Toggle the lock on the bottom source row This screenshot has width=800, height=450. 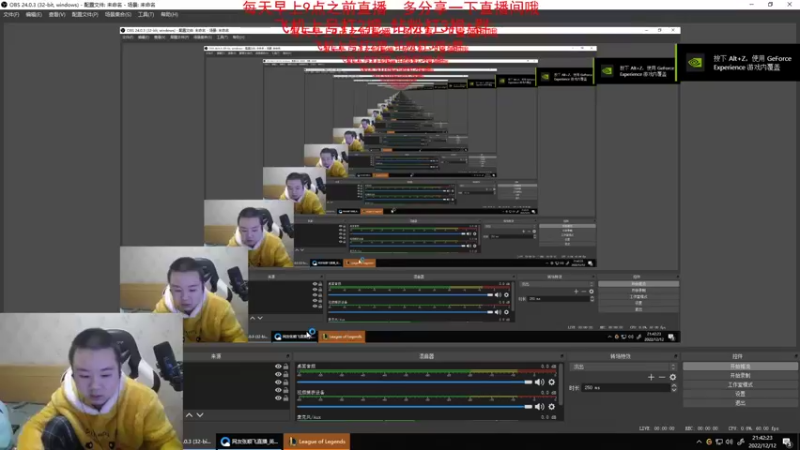[286, 397]
